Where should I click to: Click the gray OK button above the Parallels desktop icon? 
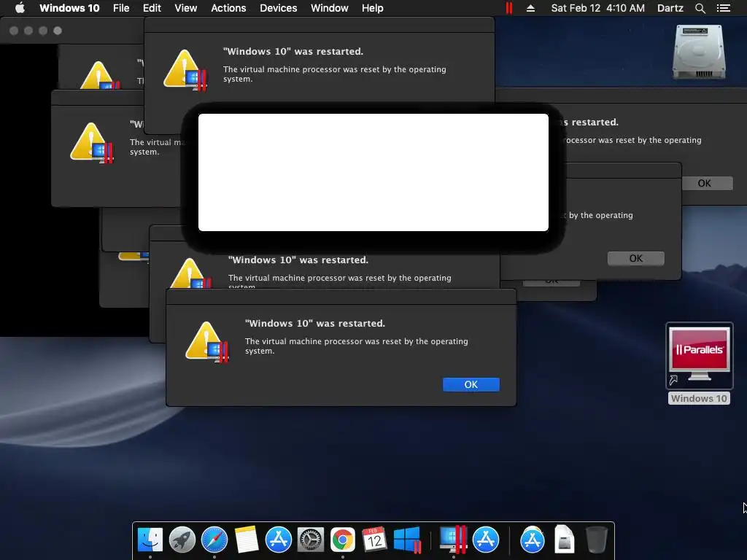pos(636,259)
